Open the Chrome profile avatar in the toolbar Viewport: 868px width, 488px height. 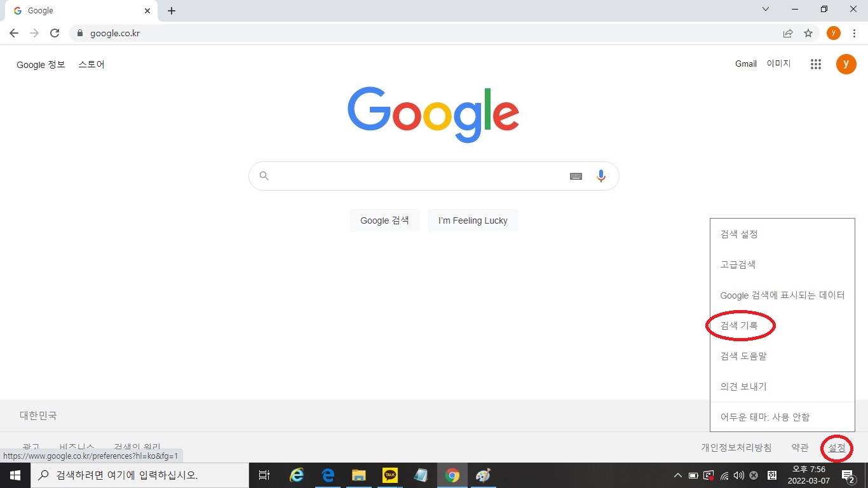coord(834,33)
